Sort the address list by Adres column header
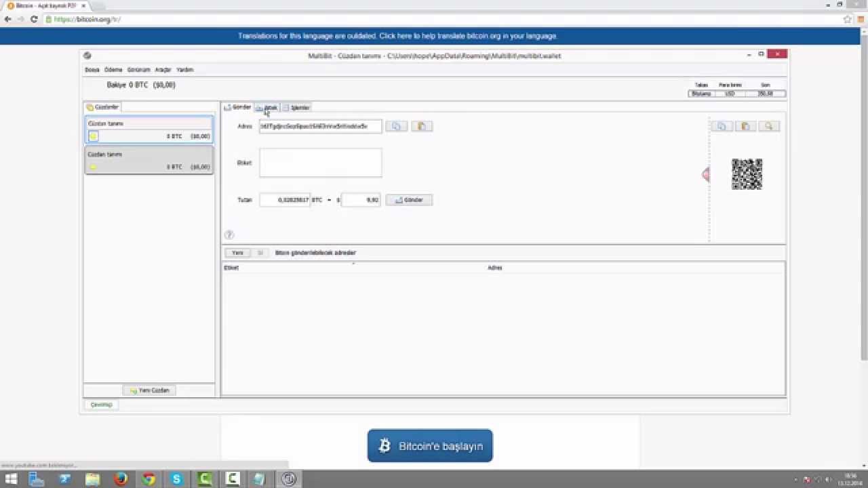 (x=635, y=268)
